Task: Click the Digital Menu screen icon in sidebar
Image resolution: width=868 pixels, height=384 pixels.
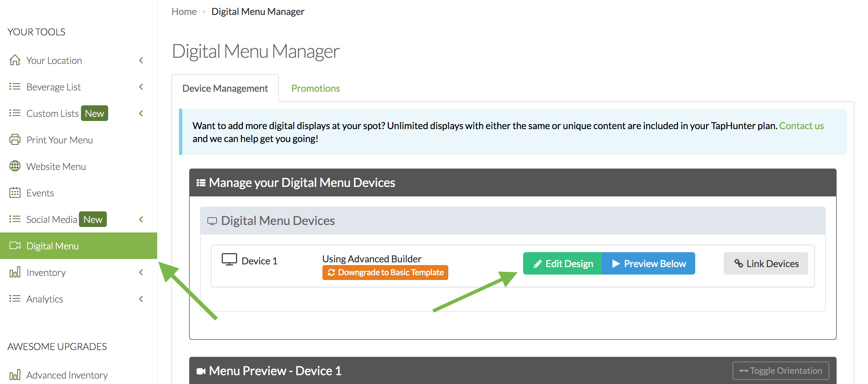Action: coord(15,246)
